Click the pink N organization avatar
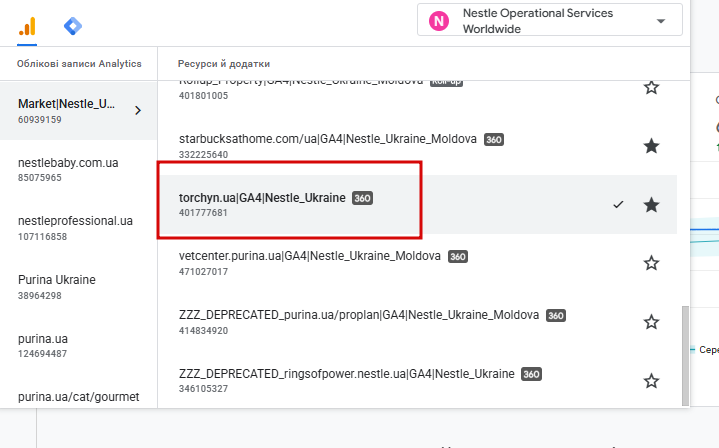 439,21
